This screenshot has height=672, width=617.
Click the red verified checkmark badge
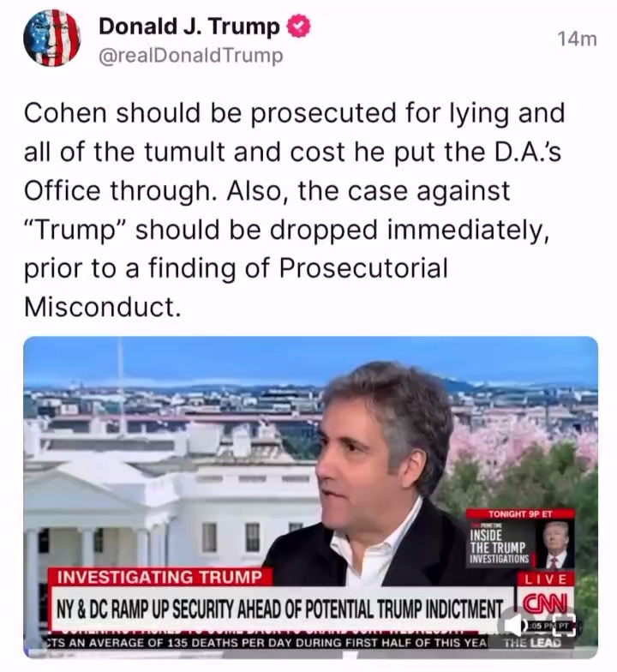click(x=298, y=26)
